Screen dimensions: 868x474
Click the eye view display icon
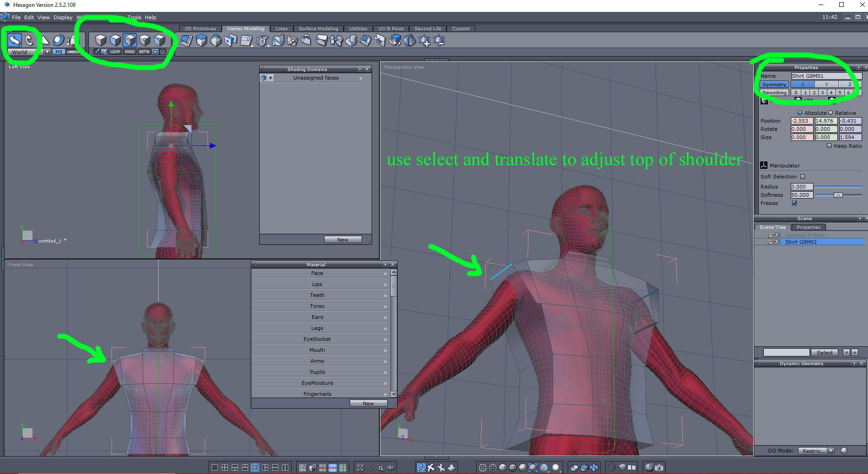tap(390, 468)
